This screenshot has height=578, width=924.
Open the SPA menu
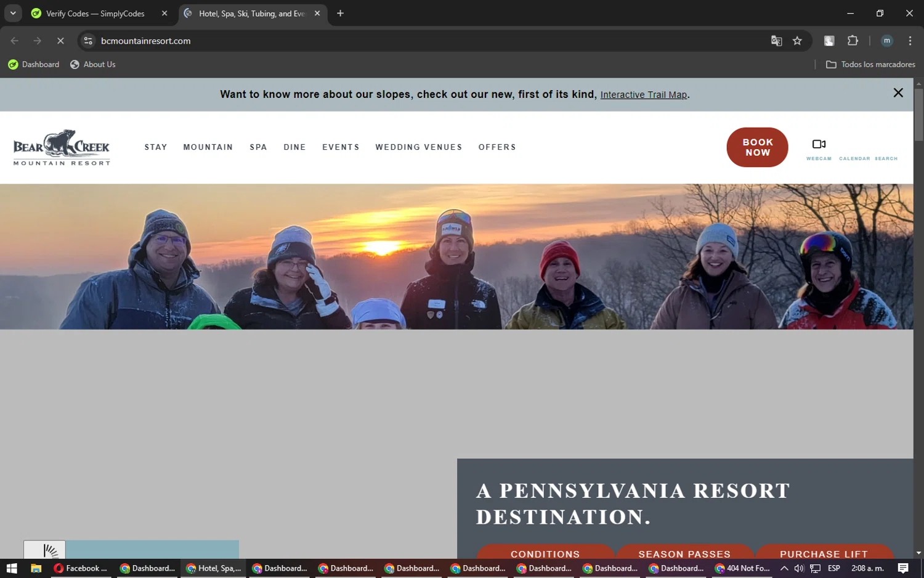tap(258, 147)
